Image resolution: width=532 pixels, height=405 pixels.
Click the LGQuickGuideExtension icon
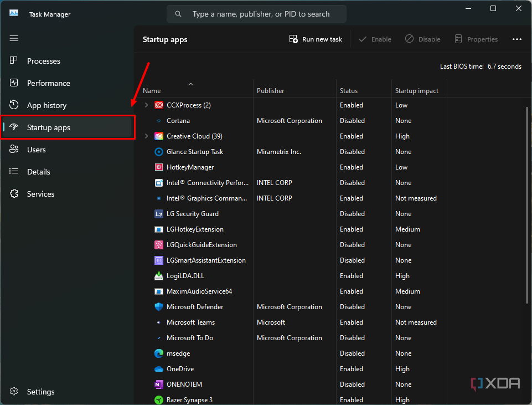(x=159, y=245)
